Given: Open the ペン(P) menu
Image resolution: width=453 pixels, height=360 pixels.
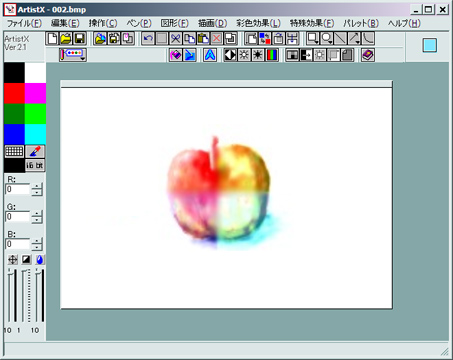Looking at the screenshot, I should tap(139, 23).
